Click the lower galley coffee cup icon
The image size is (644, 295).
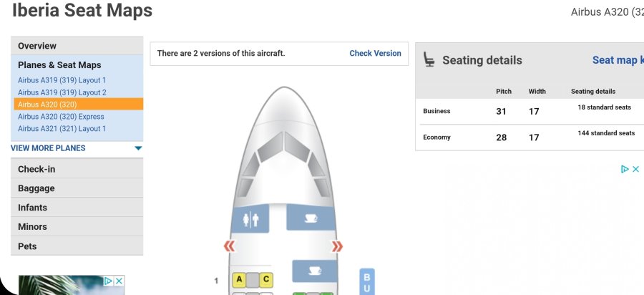tap(315, 271)
